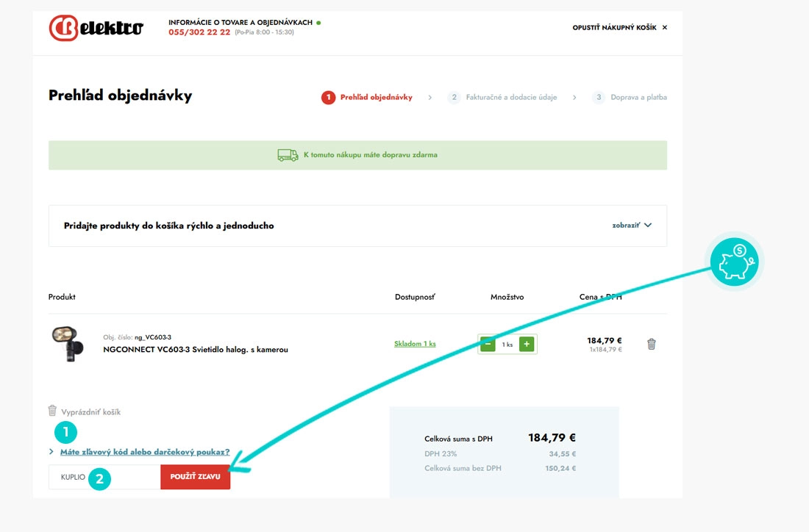Click the Pridajte produkty do košíka heading

coord(168,226)
